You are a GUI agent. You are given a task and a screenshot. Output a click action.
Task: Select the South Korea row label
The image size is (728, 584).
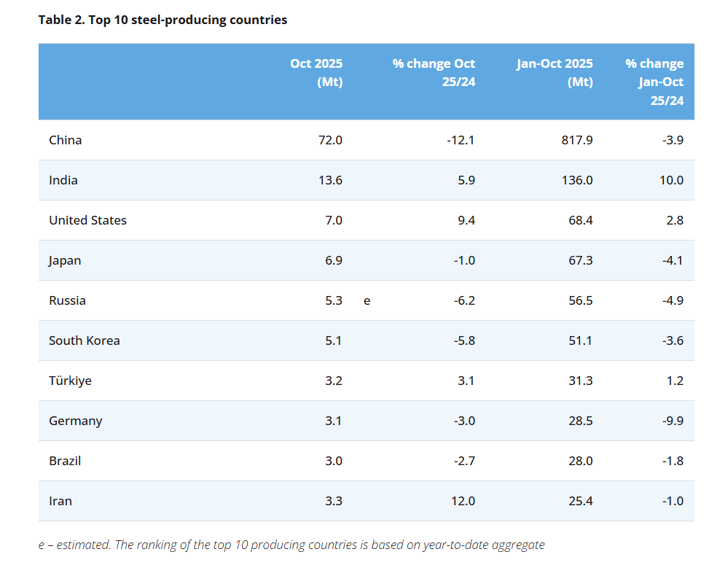coord(85,340)
